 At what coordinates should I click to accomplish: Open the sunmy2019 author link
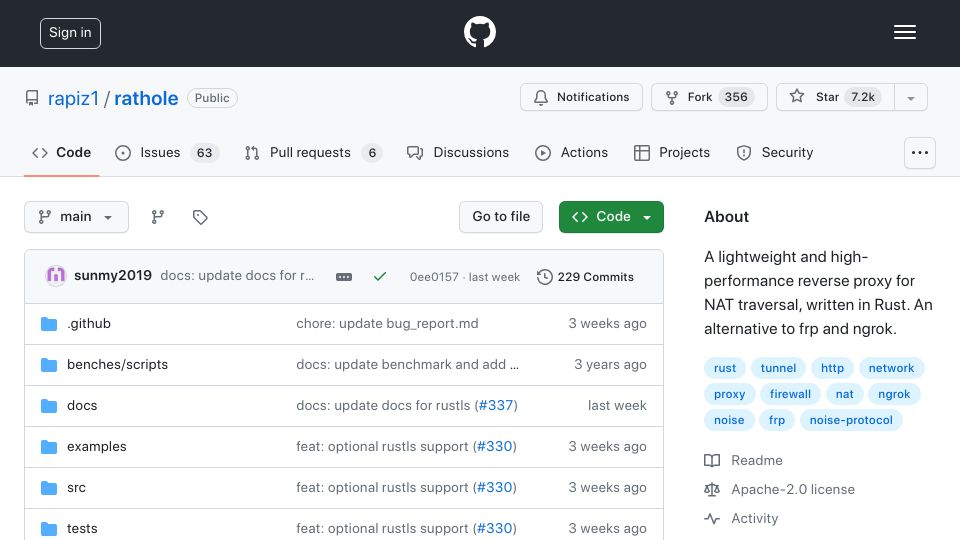coord(113,276)
